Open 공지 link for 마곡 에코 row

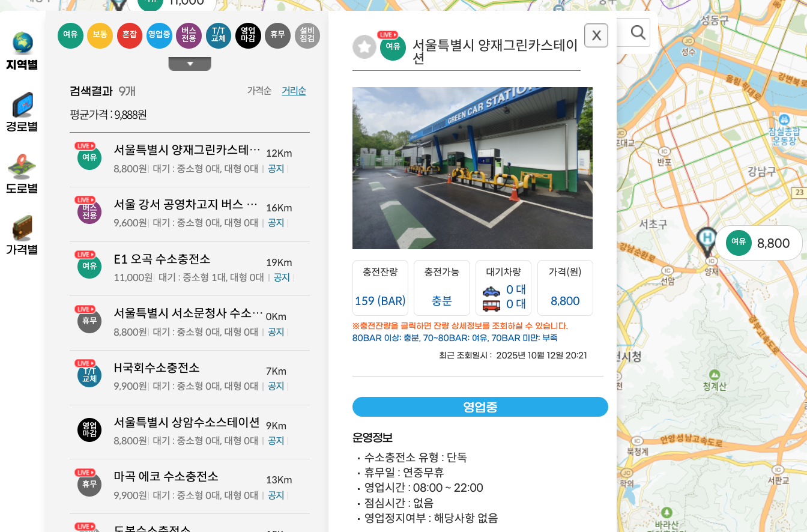coord(276,495)
